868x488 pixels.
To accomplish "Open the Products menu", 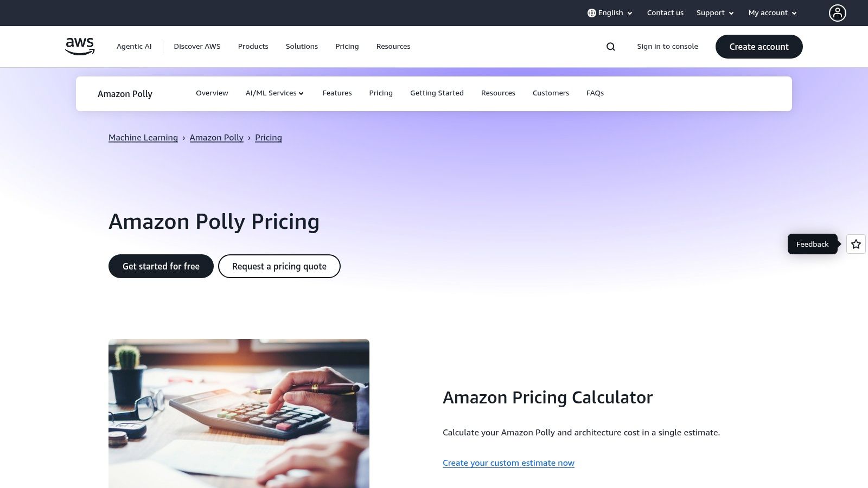I will pos(253,47).
